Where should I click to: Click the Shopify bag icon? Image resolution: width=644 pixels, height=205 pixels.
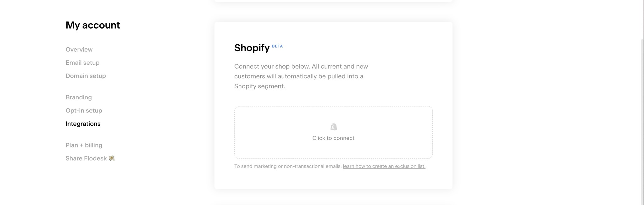334,127
